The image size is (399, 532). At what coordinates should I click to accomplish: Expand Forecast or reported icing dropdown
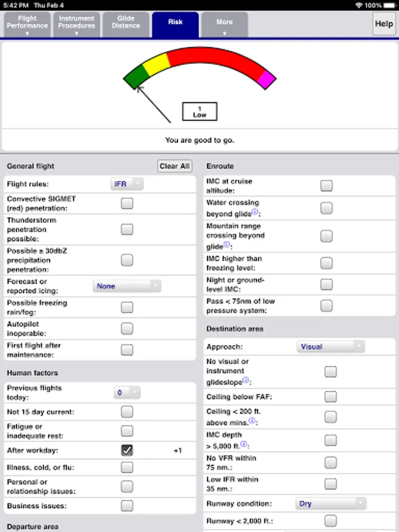tap(126, 286)
